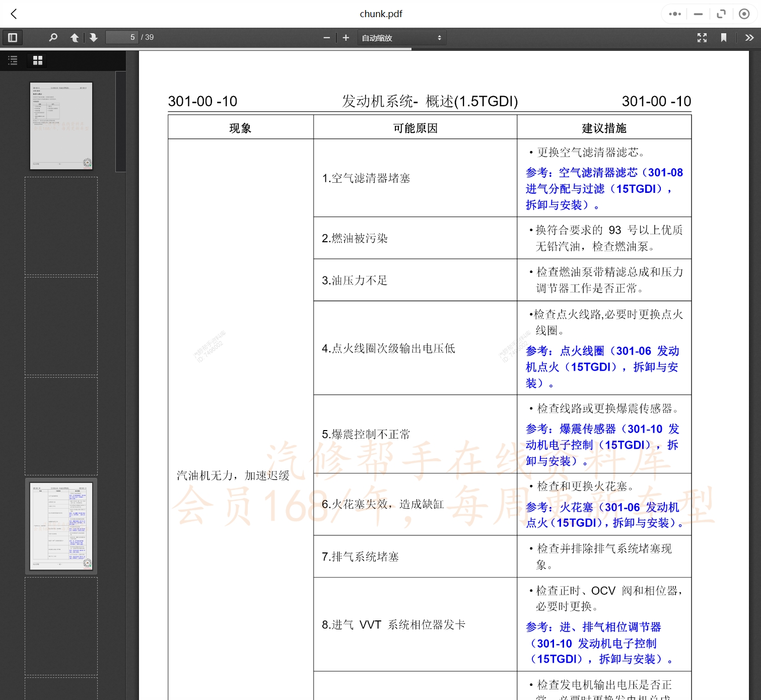Image resolution: width=761 pixels, height=700 pixels.
Task: Enter presentation mode
Action: coord(702,37)
